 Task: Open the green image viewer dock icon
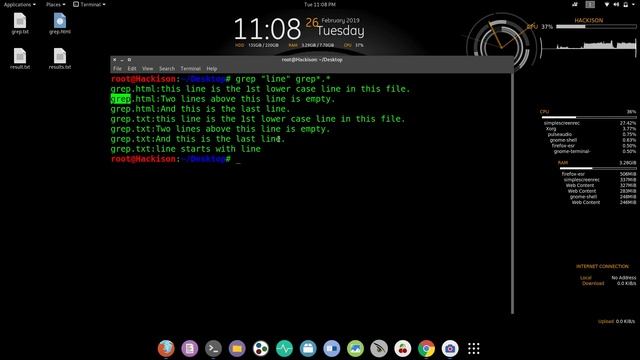[x=356, y=349]
